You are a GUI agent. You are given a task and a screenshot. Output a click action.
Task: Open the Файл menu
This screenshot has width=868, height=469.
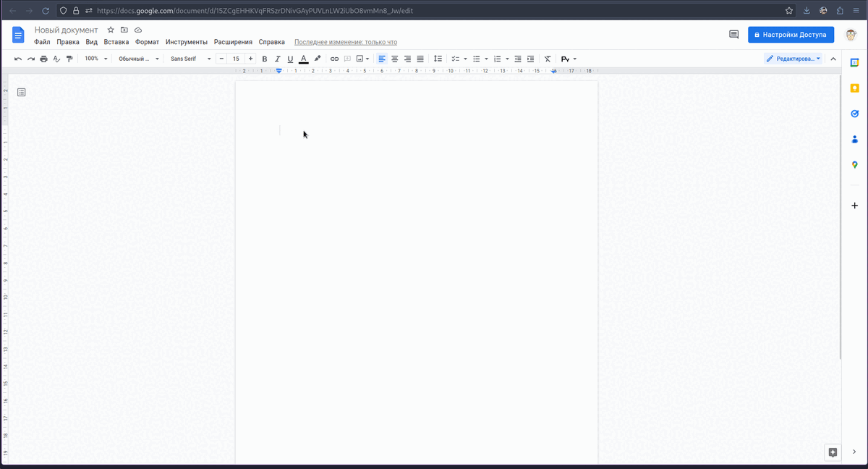click(x=42, y=42)
